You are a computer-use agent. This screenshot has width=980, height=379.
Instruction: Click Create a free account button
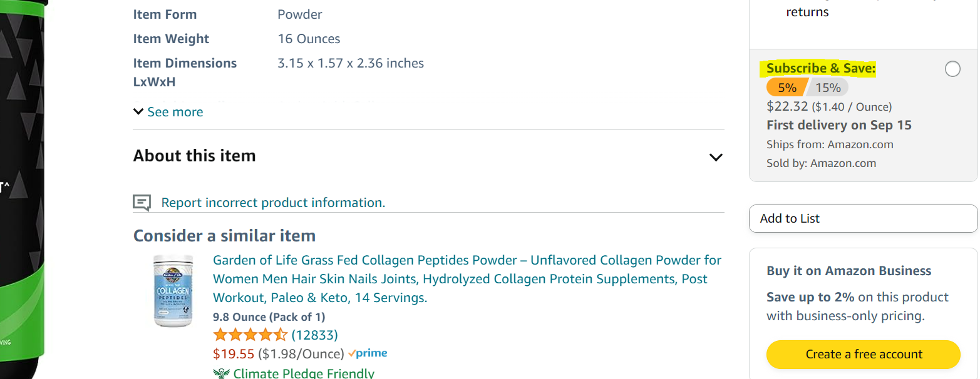(863, 354)
